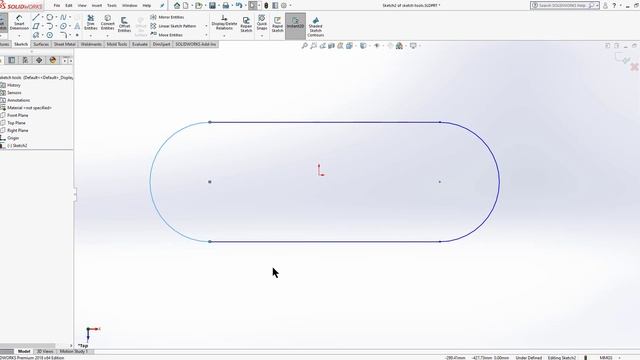Toggle Rapid Sketch mode

coord(277,24)
